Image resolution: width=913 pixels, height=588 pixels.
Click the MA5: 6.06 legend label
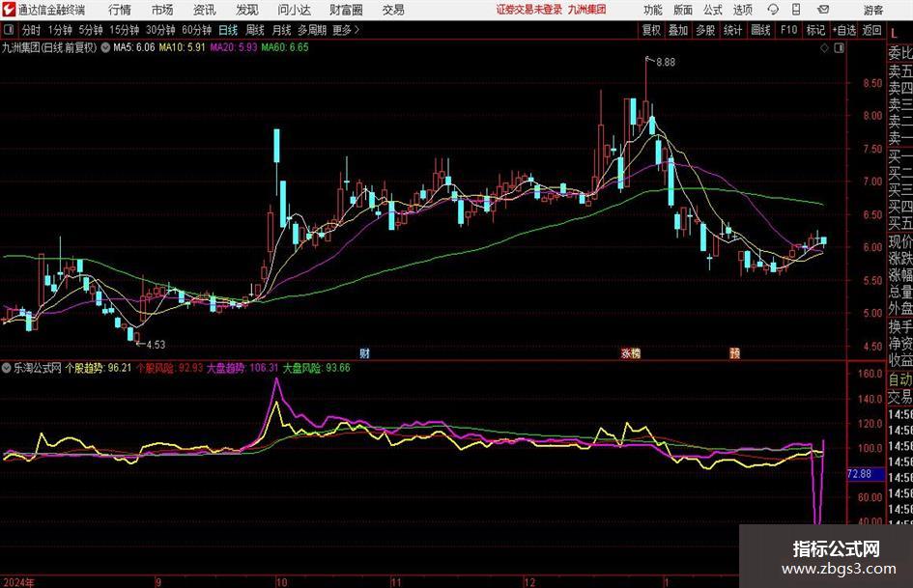pyautogui.click(x=134, y=47)
